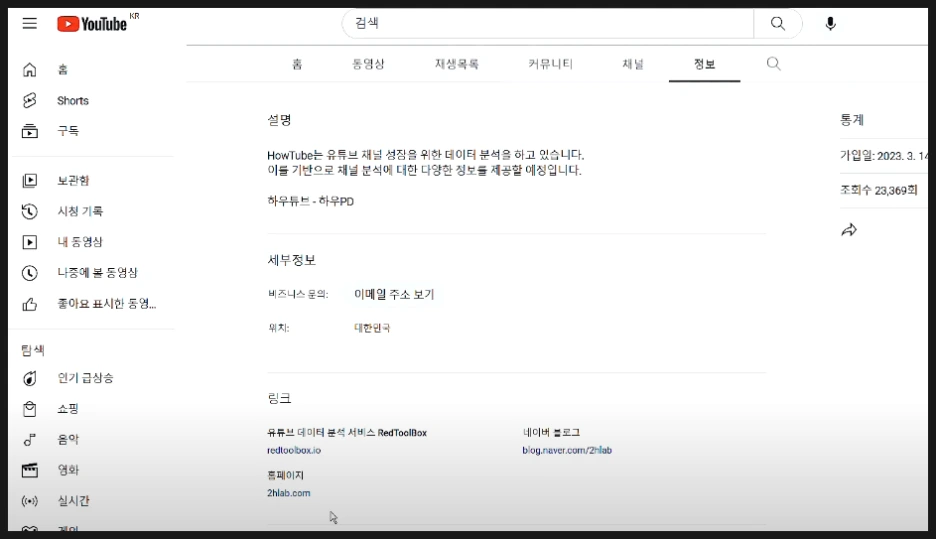Open Shorts label in sidebar
Viewport: 936px width, 539px height.
pos(73,100)
